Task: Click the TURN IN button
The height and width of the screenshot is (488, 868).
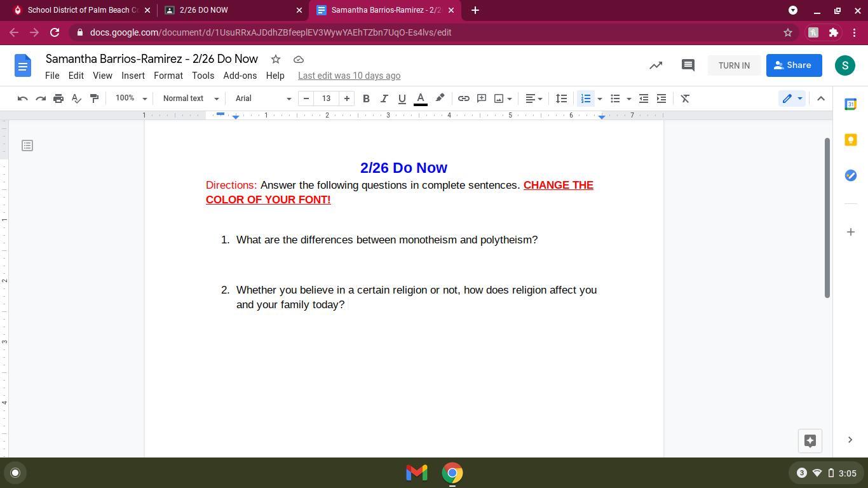Action: click(734, 65)
